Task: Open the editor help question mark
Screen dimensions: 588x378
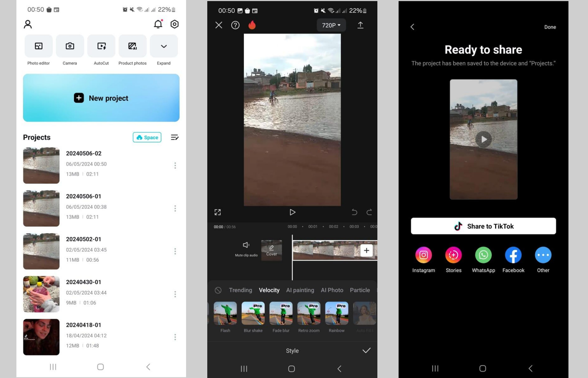Action: tap(235, 25)
